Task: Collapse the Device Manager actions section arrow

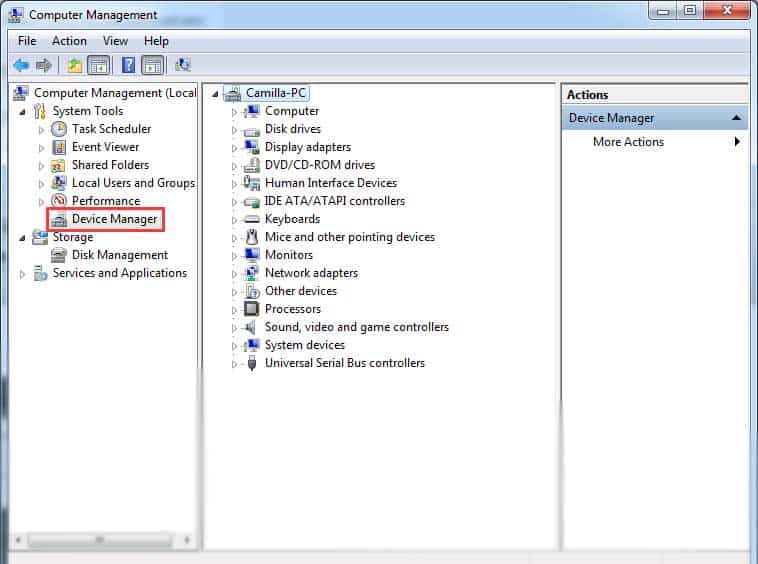Action: [736, 118]
